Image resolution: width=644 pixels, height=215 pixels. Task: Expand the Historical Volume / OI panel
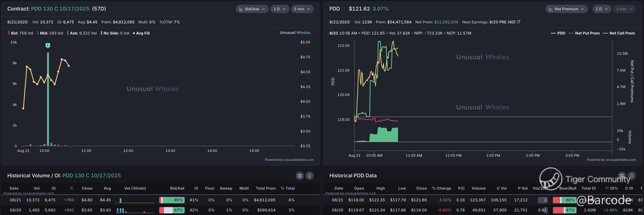tap(309, 176)
